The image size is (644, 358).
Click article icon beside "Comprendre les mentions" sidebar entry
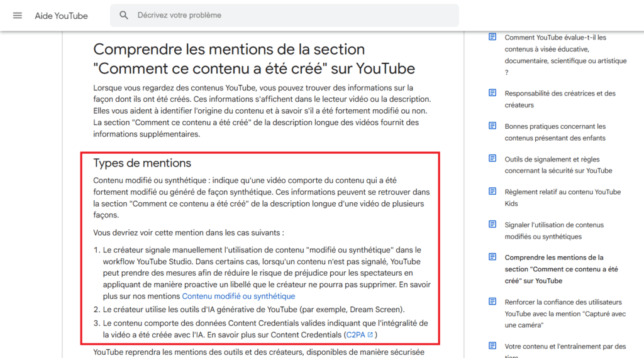(492, 257)
